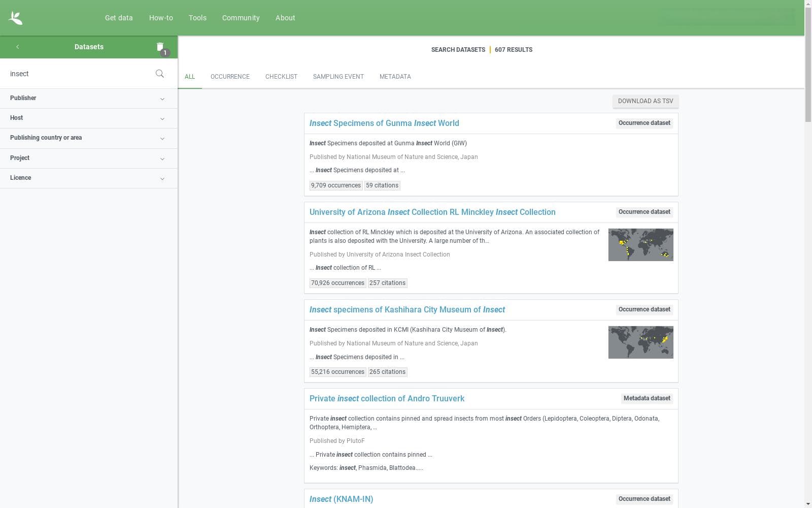
Task: Click the GBIF leaf logo
Action: pyautogui.click(x=15, y=18)
